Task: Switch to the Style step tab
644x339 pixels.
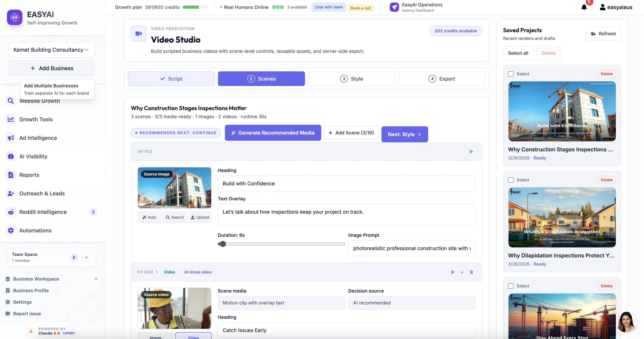Action: pyautogui.click(x=352, y=78)
